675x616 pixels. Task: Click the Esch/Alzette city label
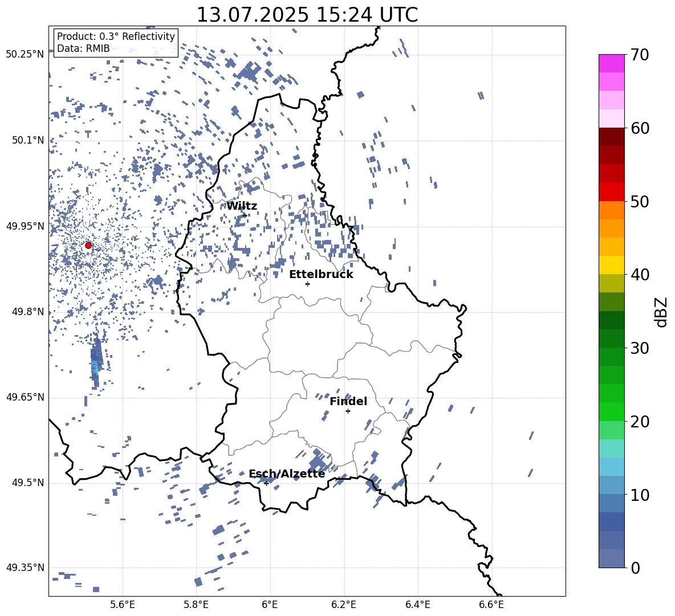287,474
